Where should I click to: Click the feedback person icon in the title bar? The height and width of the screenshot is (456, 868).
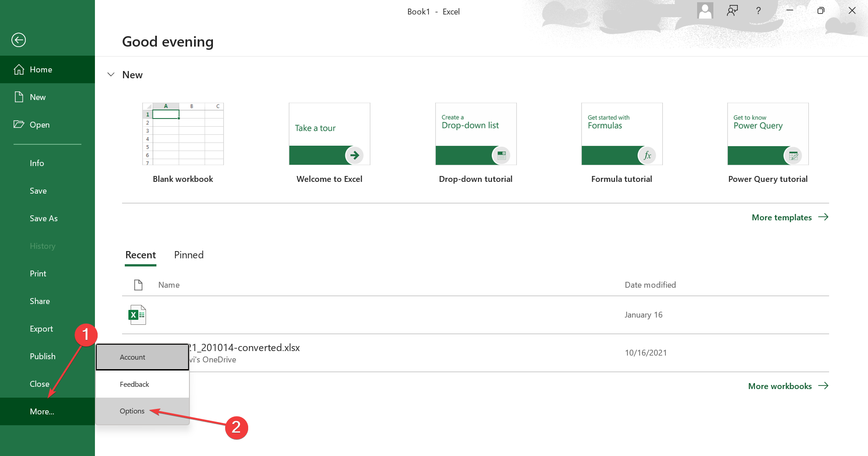pyautogui.click(x=732, y=10)
